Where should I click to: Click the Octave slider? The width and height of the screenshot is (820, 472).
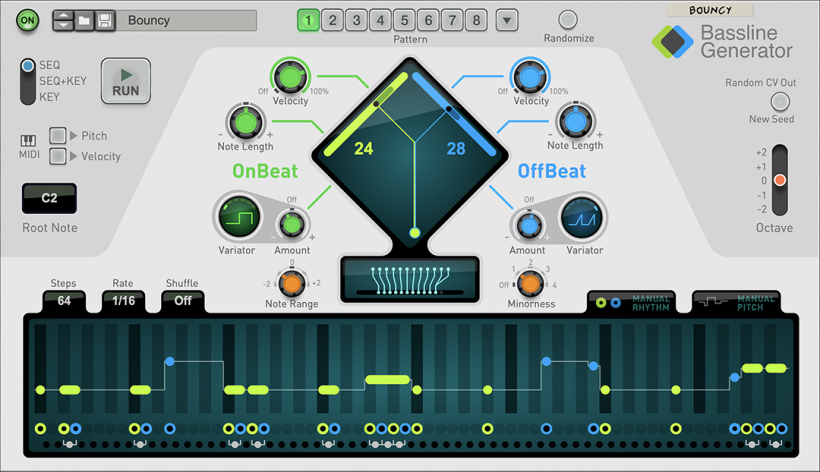[780, 181]
